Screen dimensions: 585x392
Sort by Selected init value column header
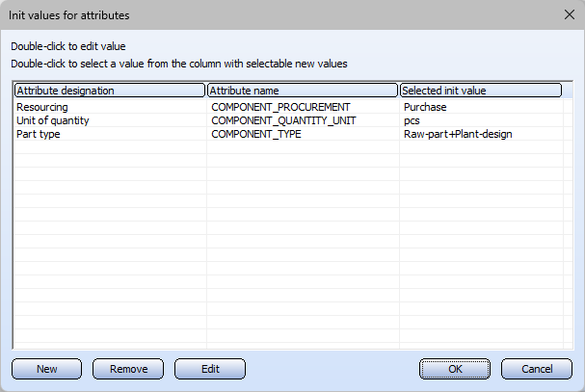(481, 91)
